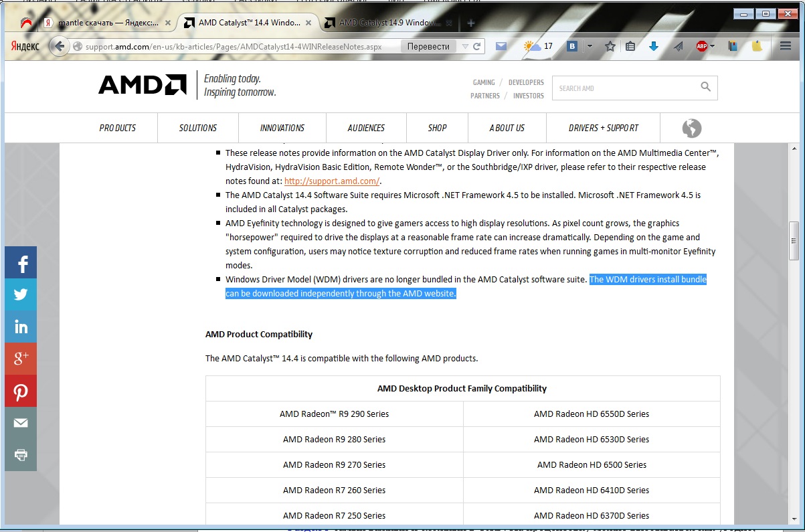Follow the DEVELOPERS link
Image resolution: width=805 pixels, height=532 pixels.
pyautogui.click(x=527, y=82)
